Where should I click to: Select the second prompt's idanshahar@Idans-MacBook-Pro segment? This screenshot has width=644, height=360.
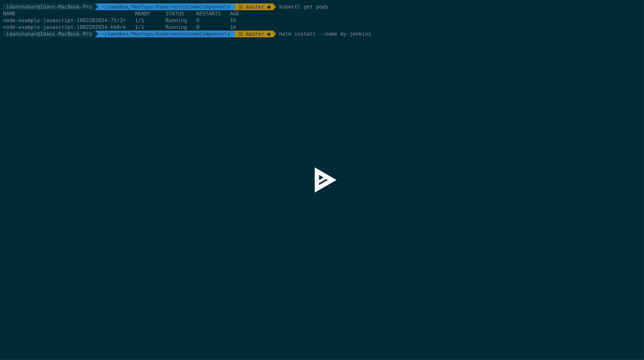coord(49,34)
